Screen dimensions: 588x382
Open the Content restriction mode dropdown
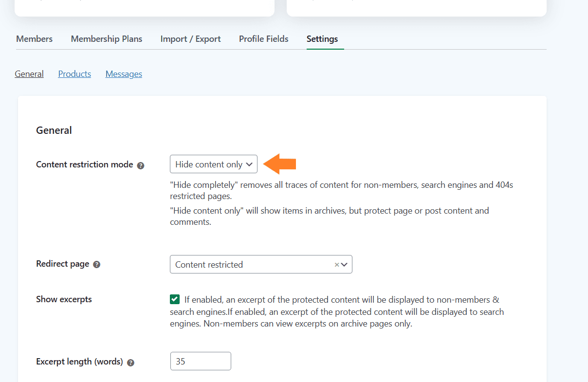click(x=214, y=164)
